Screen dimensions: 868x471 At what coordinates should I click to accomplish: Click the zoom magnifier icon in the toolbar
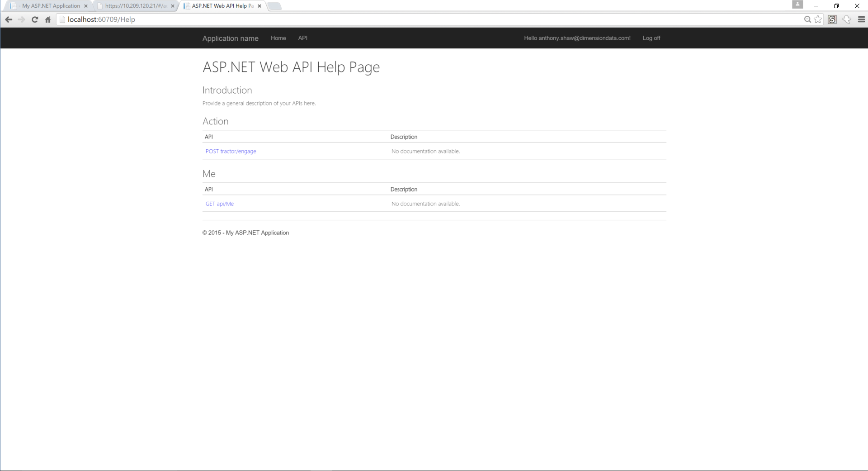pos(807,19)
